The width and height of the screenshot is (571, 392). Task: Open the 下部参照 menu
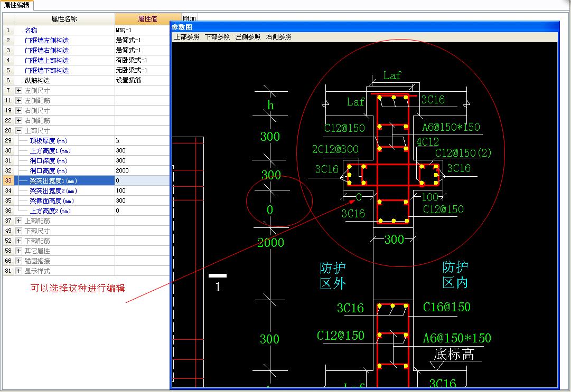click(x=217, y=37)
